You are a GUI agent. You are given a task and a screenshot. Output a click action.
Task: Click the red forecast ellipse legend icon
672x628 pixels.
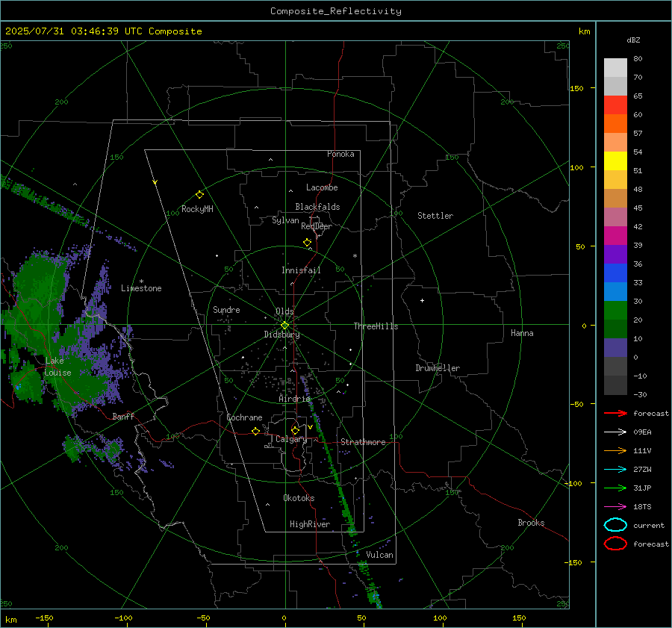coord(615,544)
